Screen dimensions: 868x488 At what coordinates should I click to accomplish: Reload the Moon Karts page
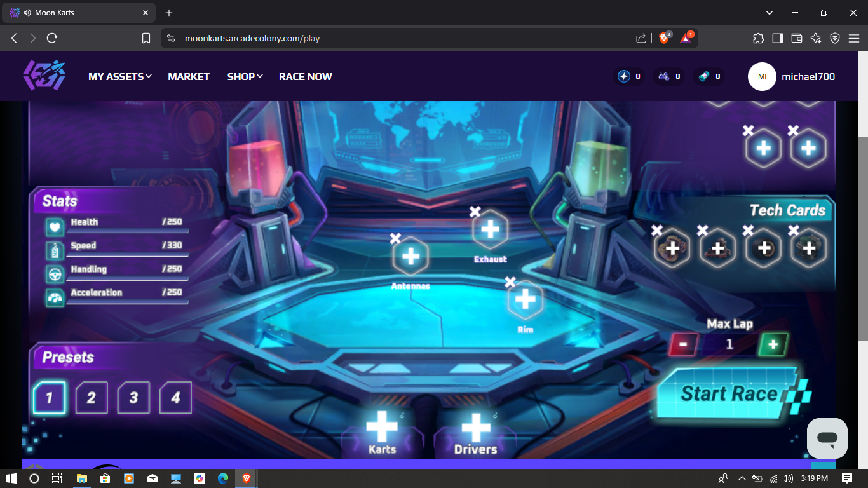click(52, 38)
